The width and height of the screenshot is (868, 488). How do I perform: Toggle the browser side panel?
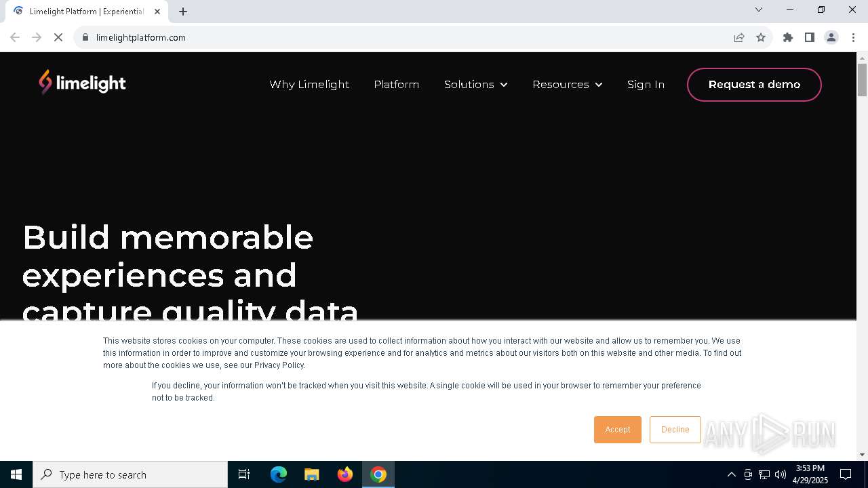[x=810, y=37]
